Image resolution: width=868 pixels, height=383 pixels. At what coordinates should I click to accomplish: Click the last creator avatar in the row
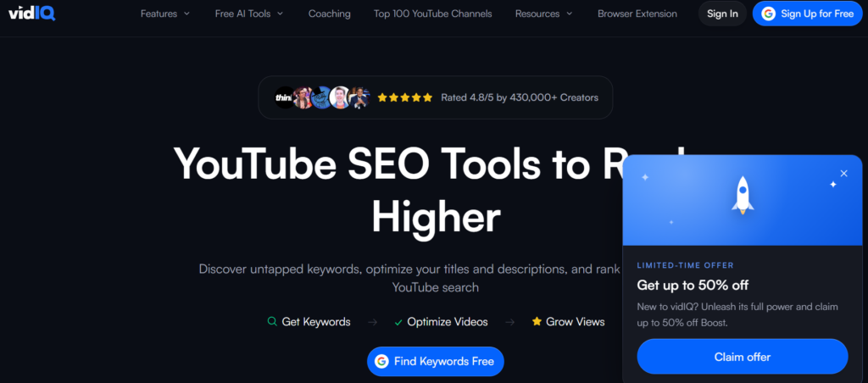coord(359,97)
